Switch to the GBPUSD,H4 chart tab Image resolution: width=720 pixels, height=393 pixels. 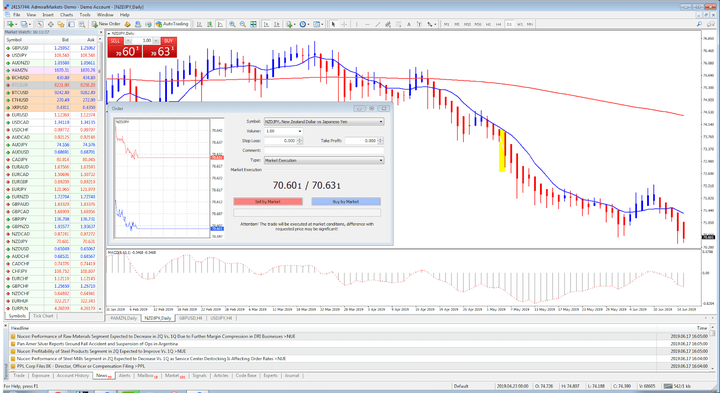pos(190,318)
